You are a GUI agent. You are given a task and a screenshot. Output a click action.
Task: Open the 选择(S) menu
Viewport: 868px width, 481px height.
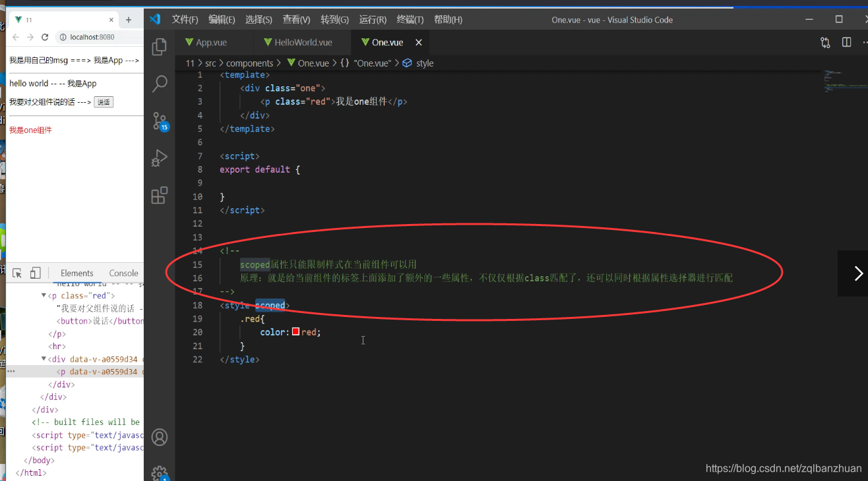tap(259, 20)
